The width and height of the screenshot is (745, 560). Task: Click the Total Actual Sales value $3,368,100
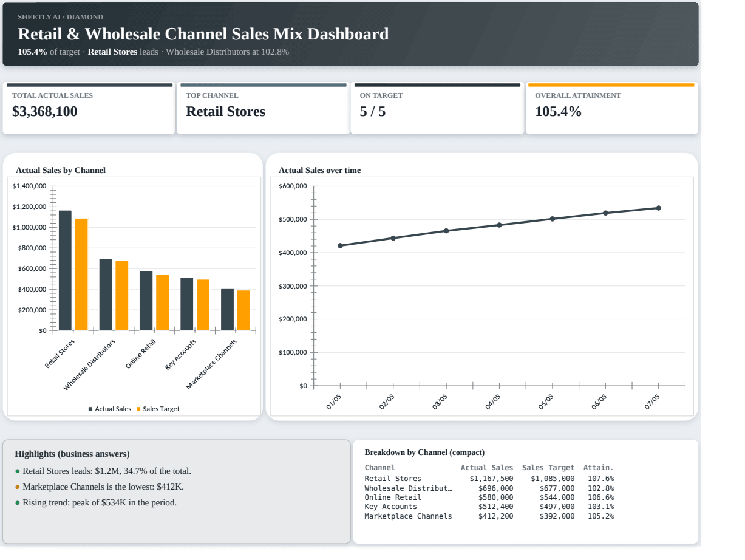(45, 112)
